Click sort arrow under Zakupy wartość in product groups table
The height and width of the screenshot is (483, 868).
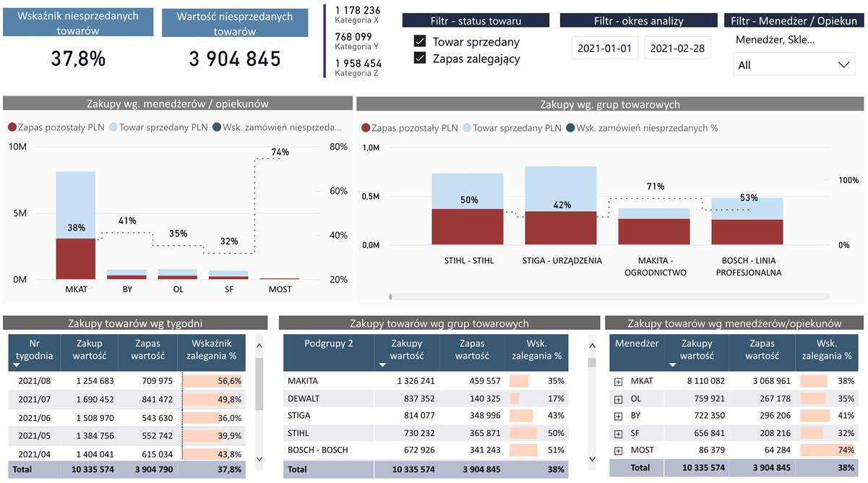tap(382, 365)
